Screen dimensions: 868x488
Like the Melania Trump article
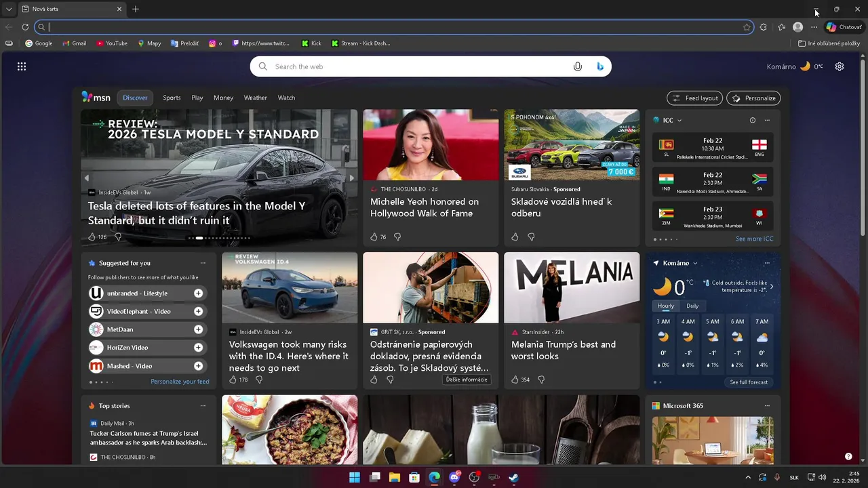click(x=515, y=380)
